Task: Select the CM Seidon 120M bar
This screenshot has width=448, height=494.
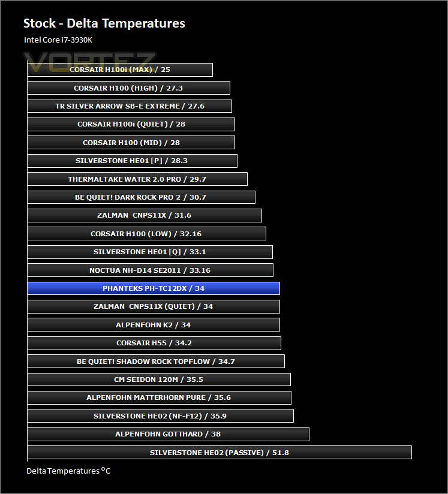Action: tap(159, 379)
